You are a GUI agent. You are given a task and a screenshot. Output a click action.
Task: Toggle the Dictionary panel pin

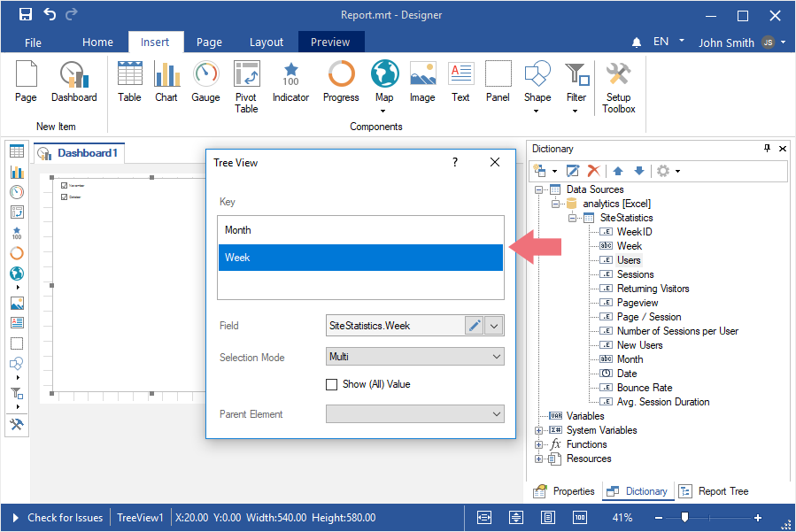[x=767, y=149]
